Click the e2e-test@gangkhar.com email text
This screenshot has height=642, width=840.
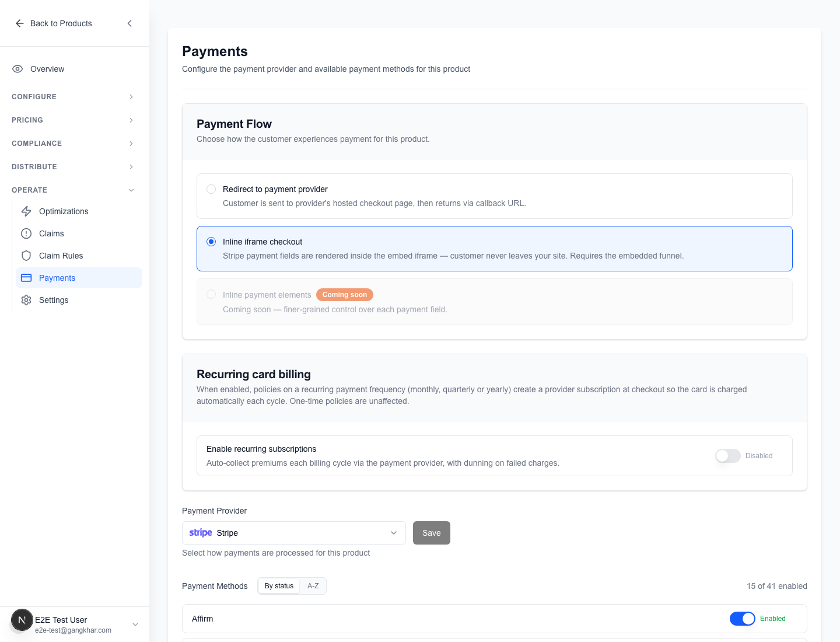pos(73,630)
